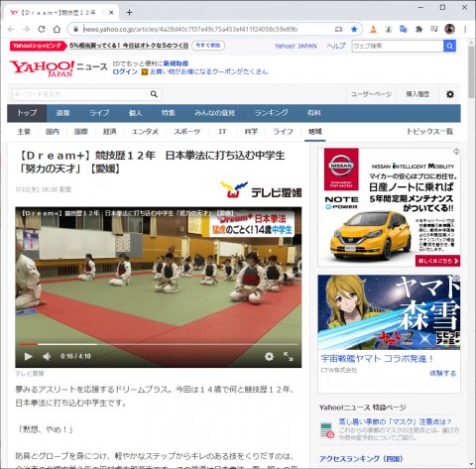
Task: Open the Yahoo! JAPAN link
Action: coord(296,46)
